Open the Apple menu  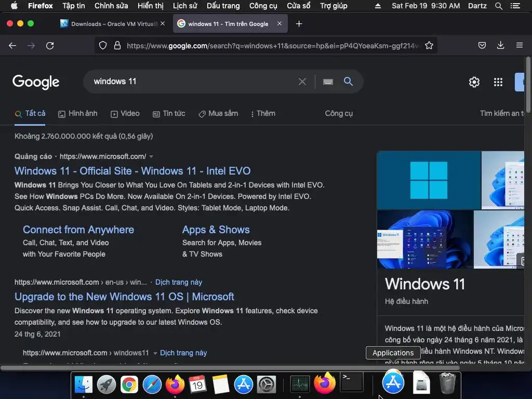(14, 5)
